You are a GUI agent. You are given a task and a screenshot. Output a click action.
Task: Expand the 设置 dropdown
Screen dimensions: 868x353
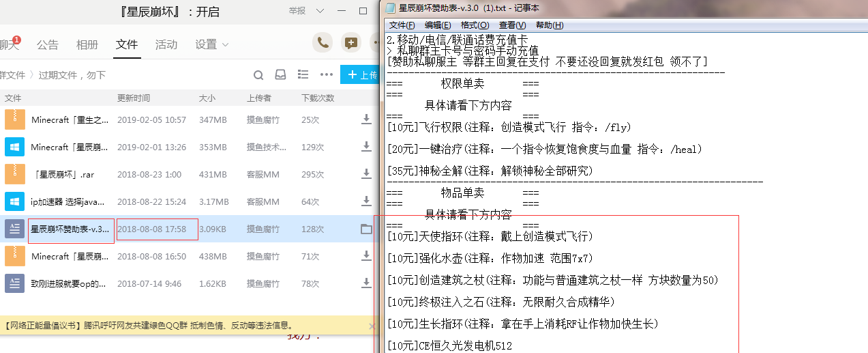(211, 45)
